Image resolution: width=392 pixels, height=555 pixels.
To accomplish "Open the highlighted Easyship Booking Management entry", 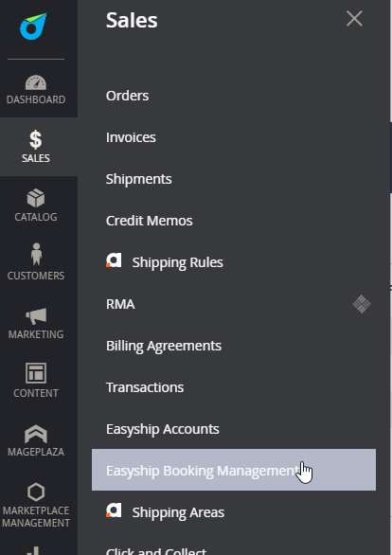I will pos(234,470).
